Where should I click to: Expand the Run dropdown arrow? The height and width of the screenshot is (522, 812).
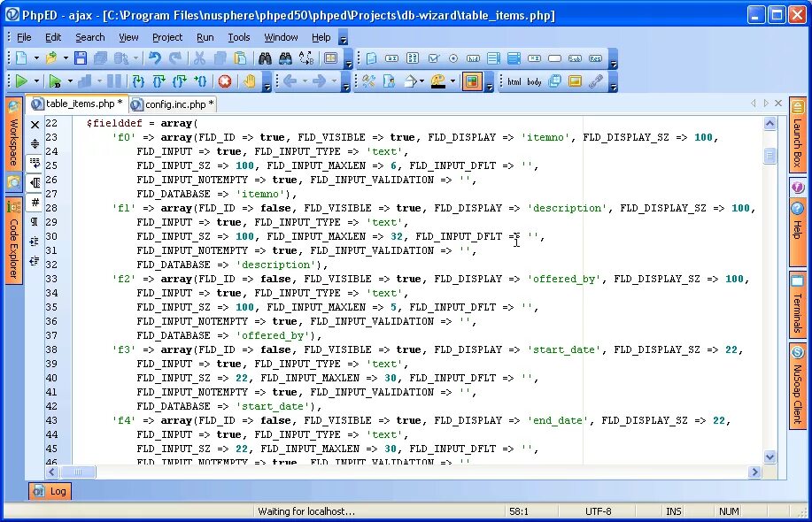(36, 81)
